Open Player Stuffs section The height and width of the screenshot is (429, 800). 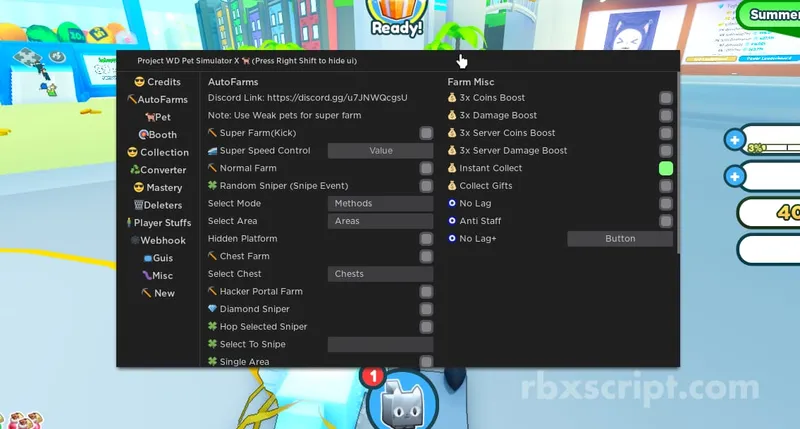coord(159,222)
